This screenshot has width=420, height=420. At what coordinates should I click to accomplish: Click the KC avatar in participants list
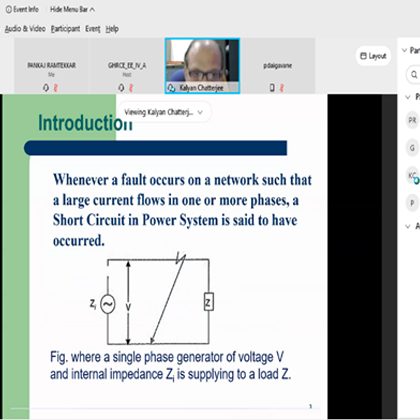tap(412, 175)
